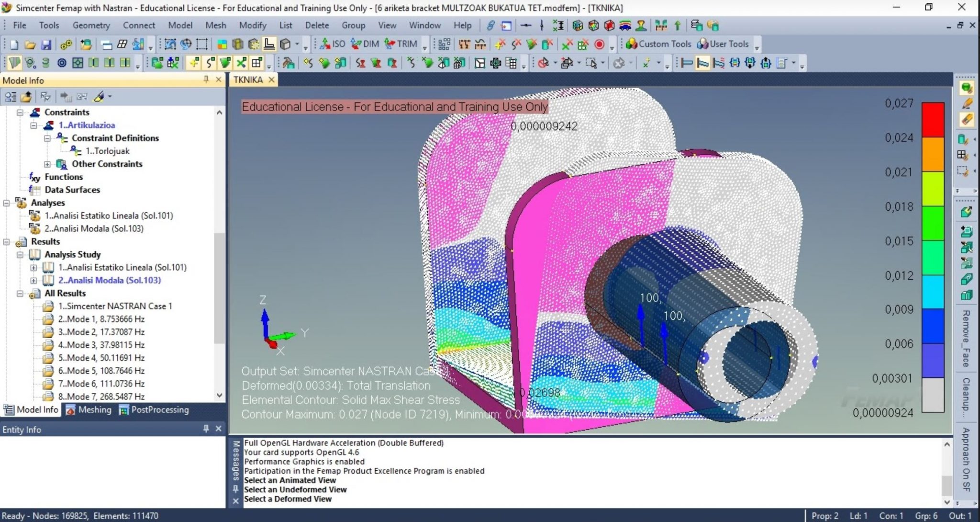Select result set 4..Mode 3, 37.98115 Hz
This screenshot has width=980, height=522.
pos(101,345)
